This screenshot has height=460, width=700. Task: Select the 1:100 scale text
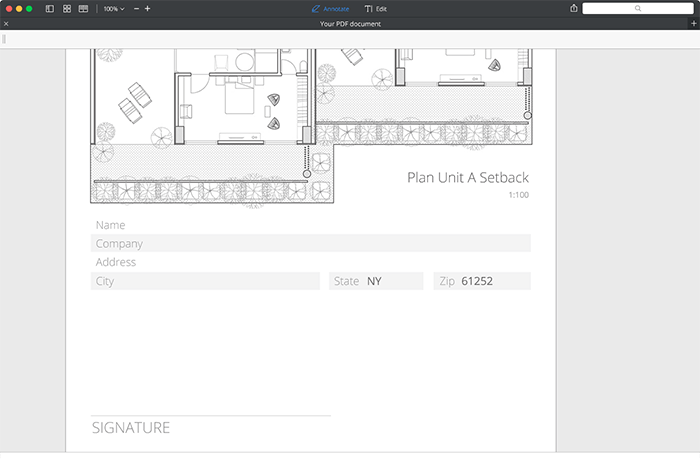pos(519,195)
